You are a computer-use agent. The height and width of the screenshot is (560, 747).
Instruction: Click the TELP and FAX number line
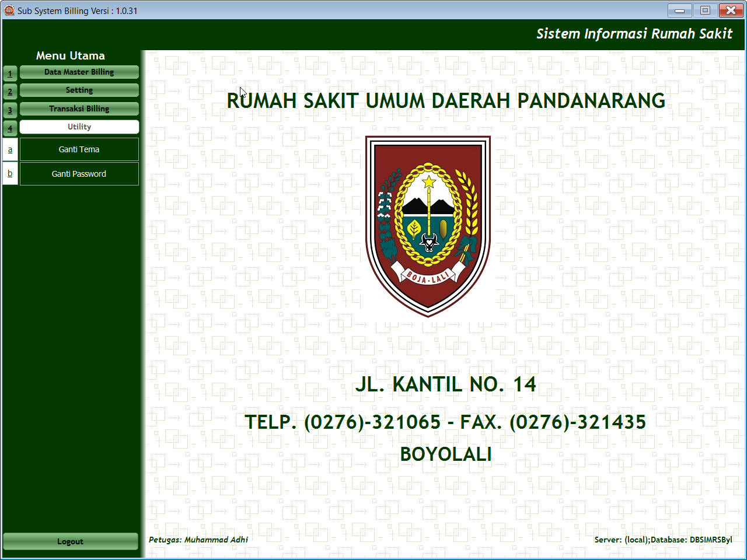(x=446, y=422)
